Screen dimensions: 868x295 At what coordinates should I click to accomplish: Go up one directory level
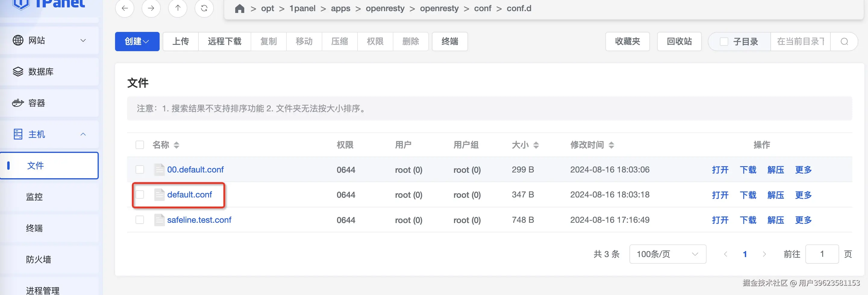pyautogui.click(x=178, y=8)
